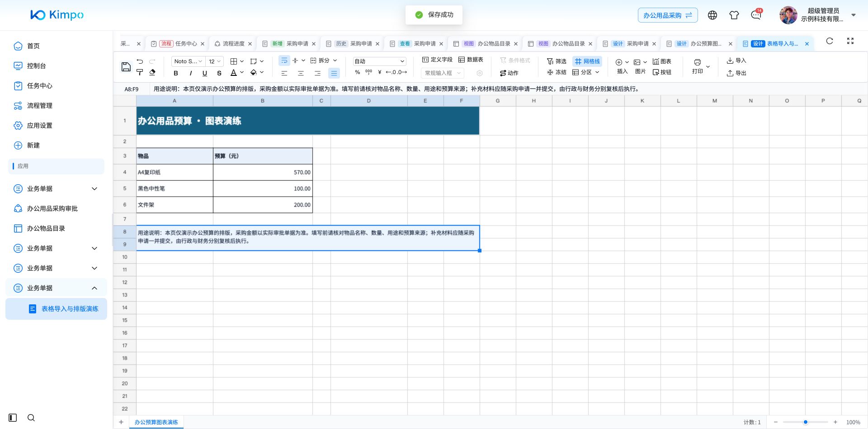Toggle bold formatting
Viewport: 868px width, 429px height.
click(x=176, y=73)
